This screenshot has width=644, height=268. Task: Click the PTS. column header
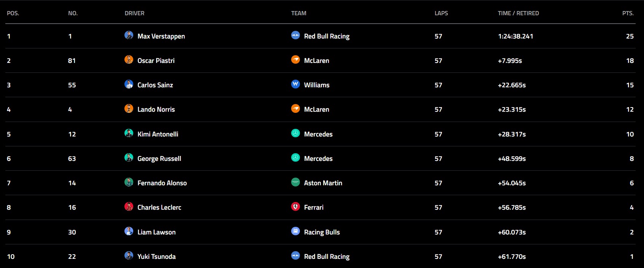coord(628,13)
